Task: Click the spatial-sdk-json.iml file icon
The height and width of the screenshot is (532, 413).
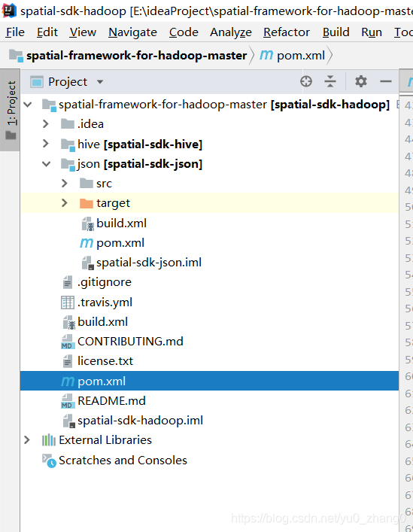Action: tap(88, 263)
